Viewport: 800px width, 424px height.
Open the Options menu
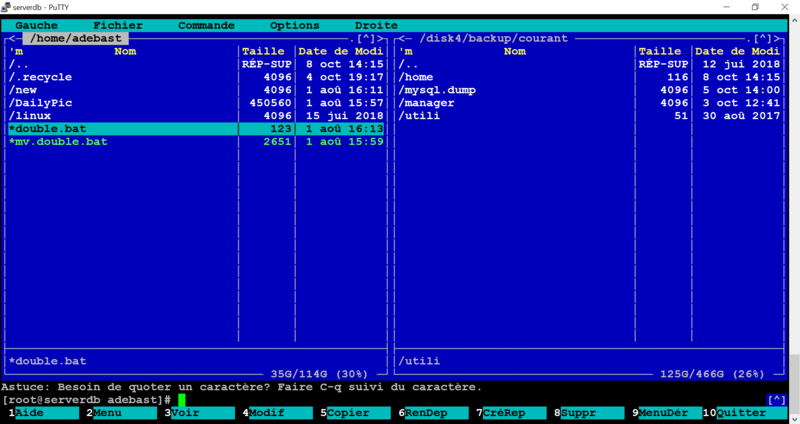[294, 26]
